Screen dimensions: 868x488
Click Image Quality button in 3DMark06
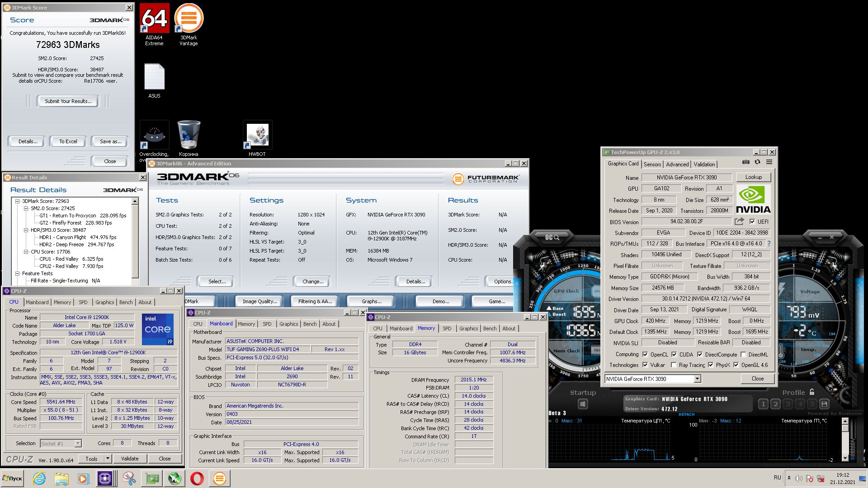(x=259, y=301)
